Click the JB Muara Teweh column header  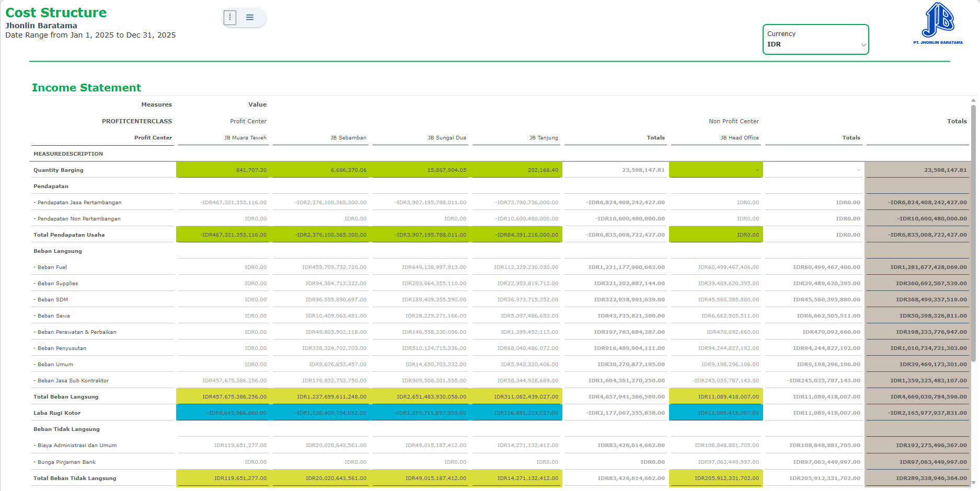click(x=245, y=138)
